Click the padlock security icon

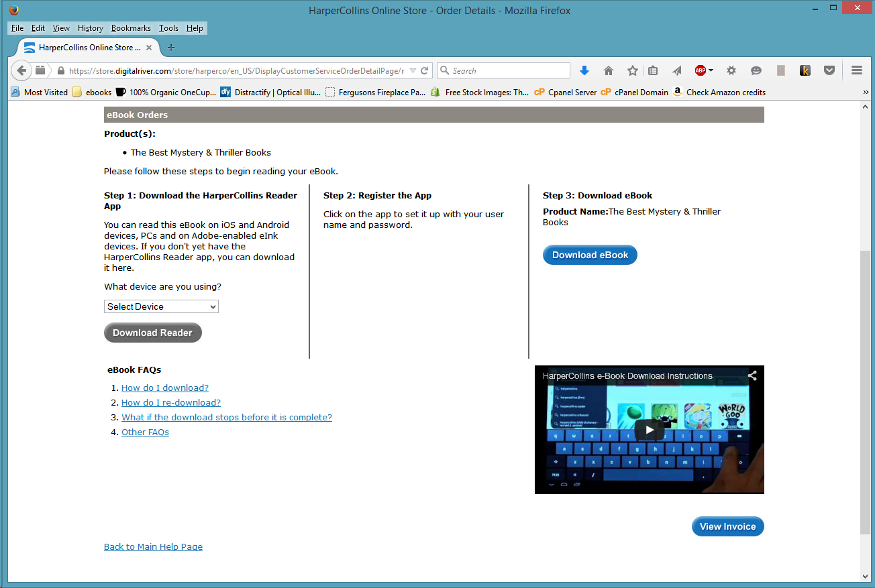60,70
